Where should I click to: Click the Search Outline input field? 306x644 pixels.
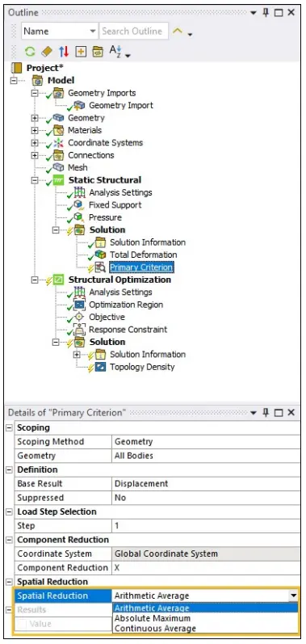pyautogui.click(x=134, y=32)
